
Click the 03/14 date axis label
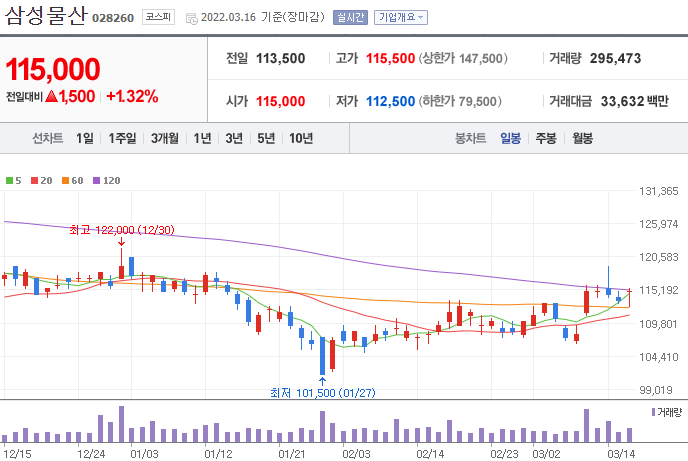[x=621, y=454]
